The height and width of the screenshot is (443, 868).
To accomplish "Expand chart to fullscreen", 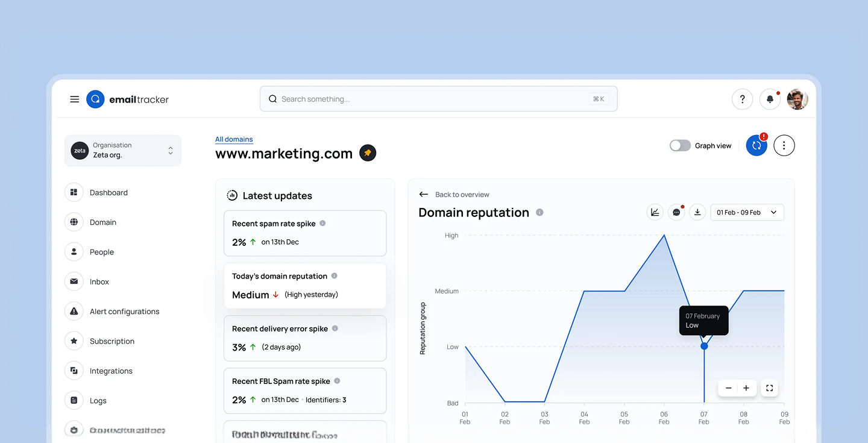I will point(769,388).
